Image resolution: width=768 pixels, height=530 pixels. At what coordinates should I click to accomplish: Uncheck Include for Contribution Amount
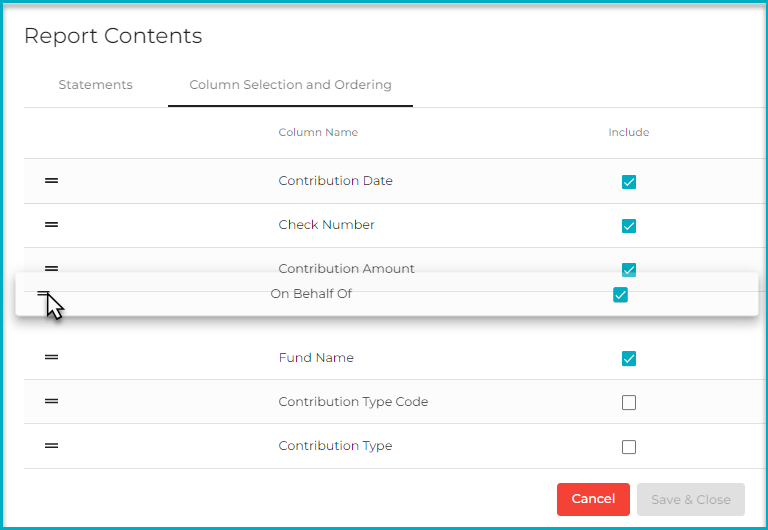click(x=629, y=269)
